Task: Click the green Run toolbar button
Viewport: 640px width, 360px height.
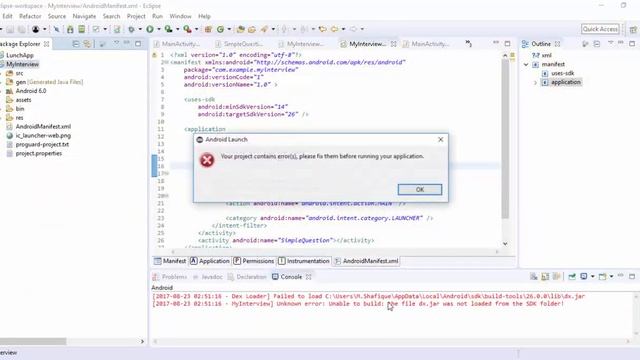Action: [x=150, y=29]
